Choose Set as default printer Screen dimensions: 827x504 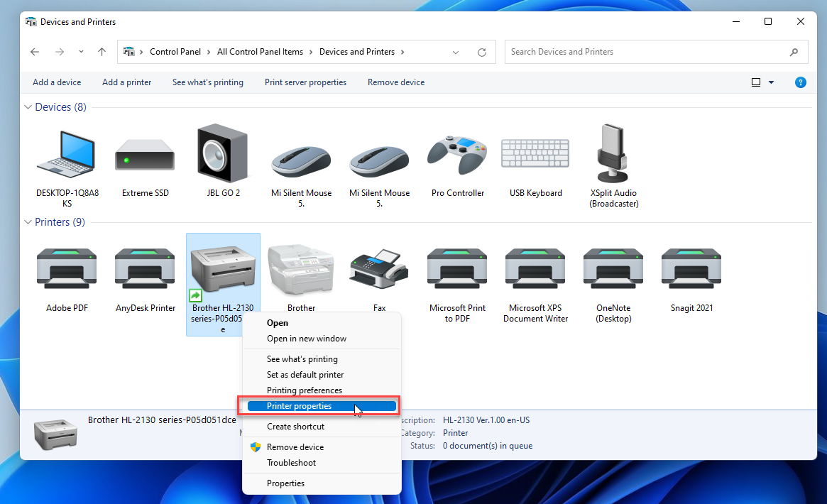click(322, 375)
